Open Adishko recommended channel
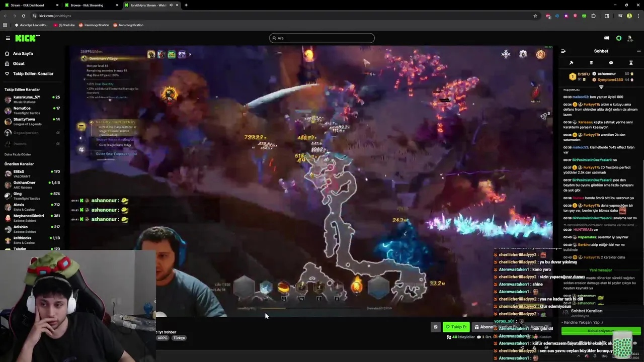Viewport: 644px width, 362px height. pyautogui.click(x=32, y=229)
